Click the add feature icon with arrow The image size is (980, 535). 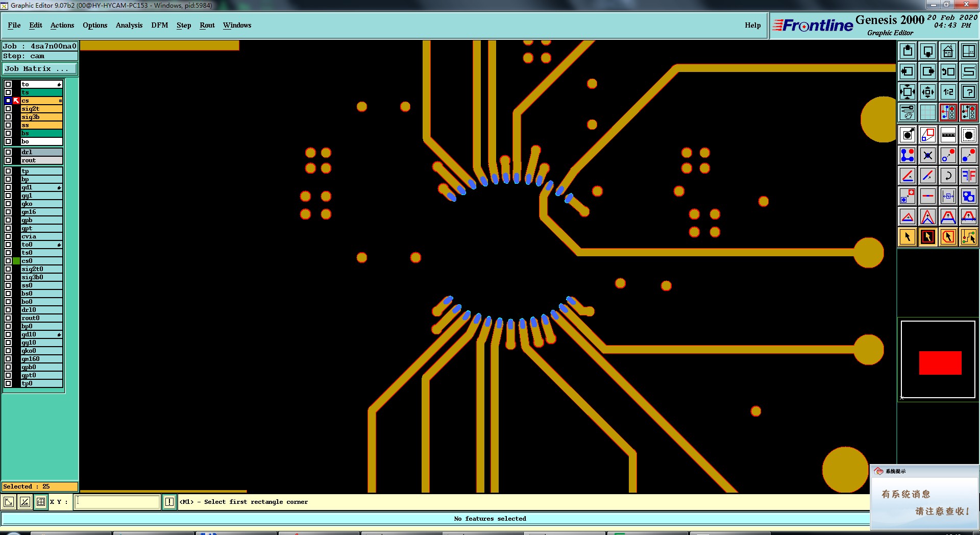[908, 135]
